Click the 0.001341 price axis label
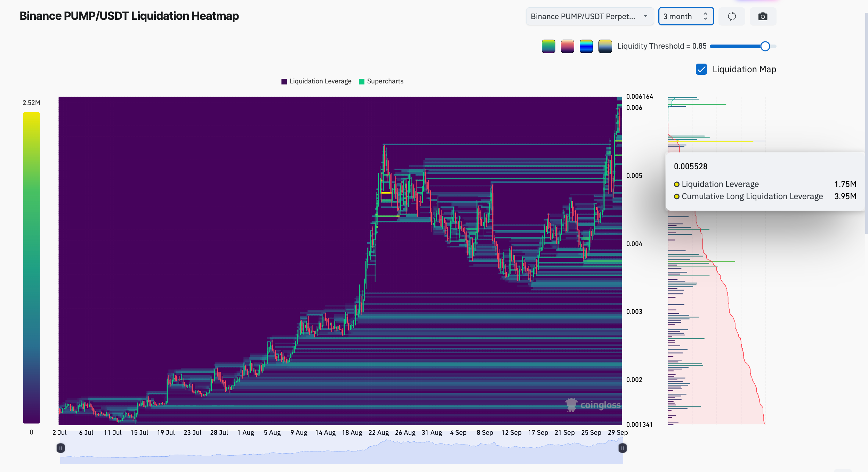868x472 pixels. point(639,424)
